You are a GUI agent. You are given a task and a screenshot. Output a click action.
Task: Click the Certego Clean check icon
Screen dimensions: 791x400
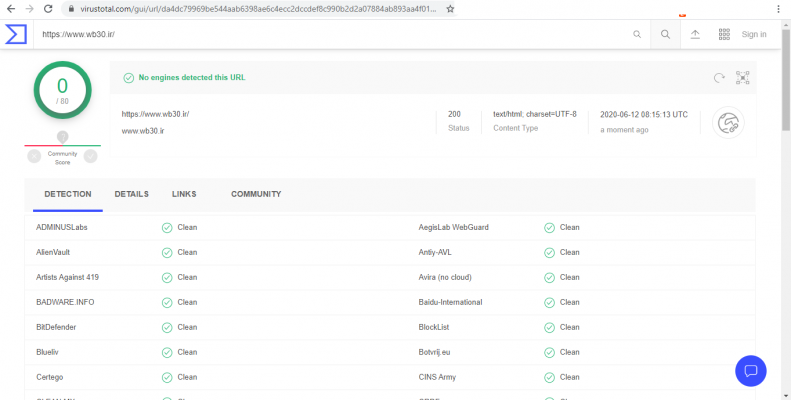coord(167,378)
